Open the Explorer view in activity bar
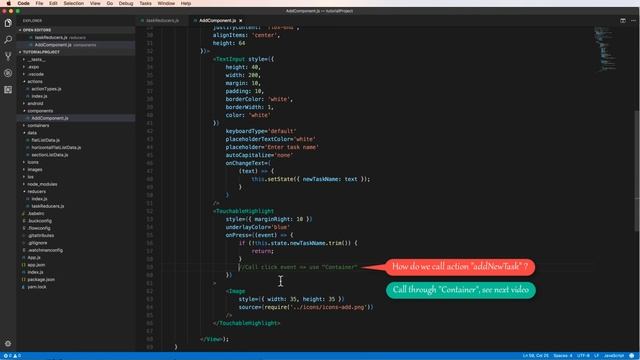640x360 pixels. point(8,23)
